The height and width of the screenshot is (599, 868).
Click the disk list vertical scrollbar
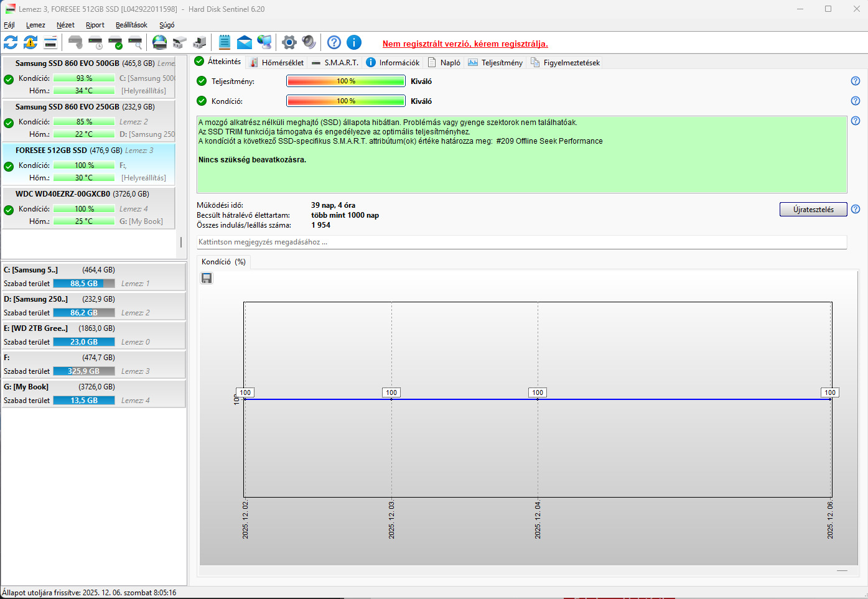181,243
